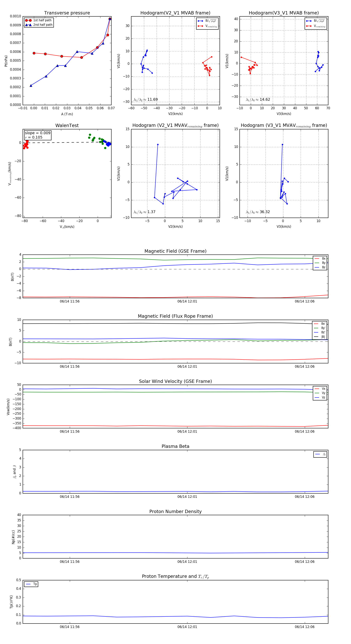Click the '06/14 12:01' tick in Plasma Beta plot
Image resolution: width=351 pixels, height=644 pixels.
coord(187,496)
